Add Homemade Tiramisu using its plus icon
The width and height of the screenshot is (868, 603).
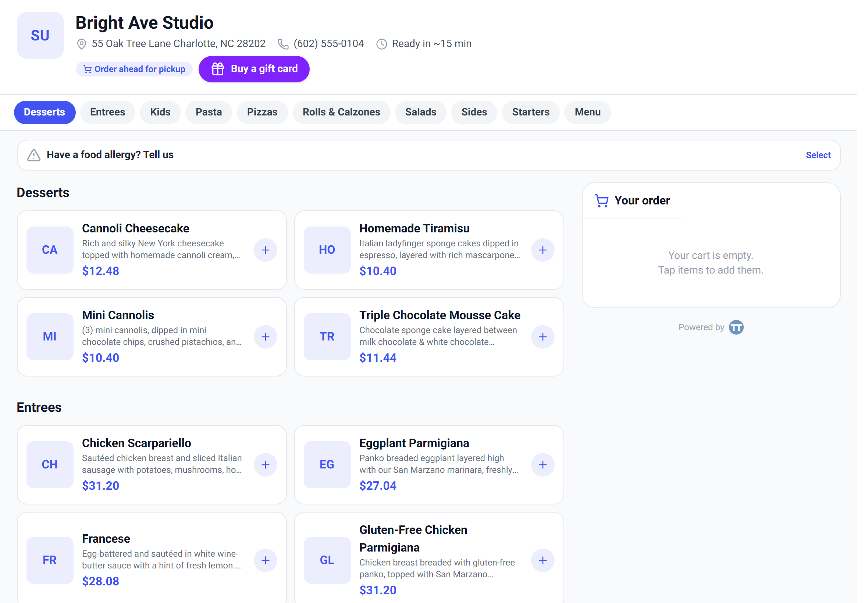pyautogui.click(x=542, y=250)
